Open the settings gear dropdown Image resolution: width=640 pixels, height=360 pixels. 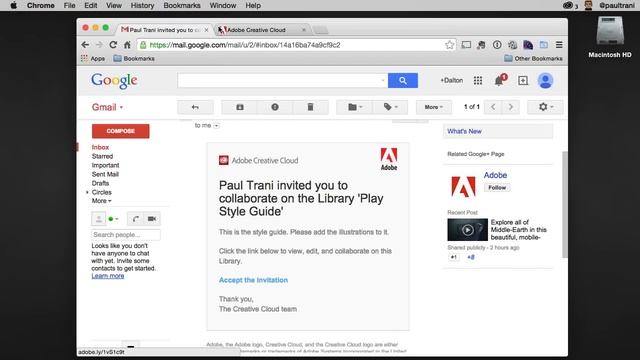click(545, 107)
